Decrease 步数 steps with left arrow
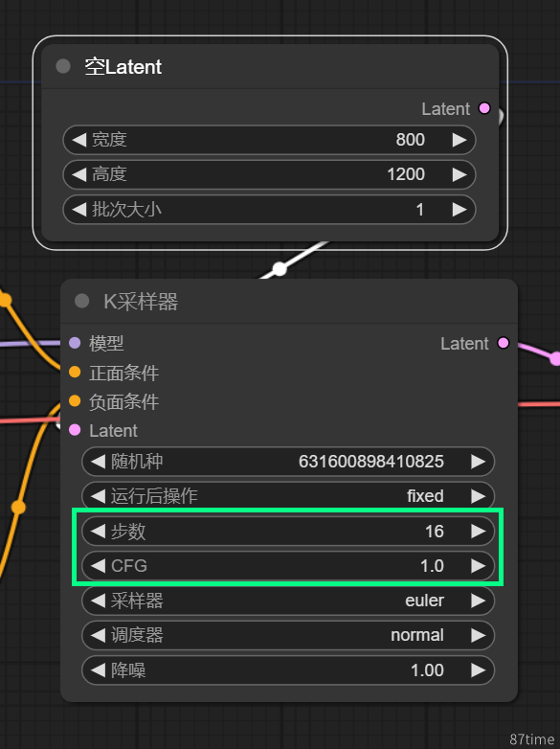The height and width of the screenshot is (749, 560). (98, 532)
